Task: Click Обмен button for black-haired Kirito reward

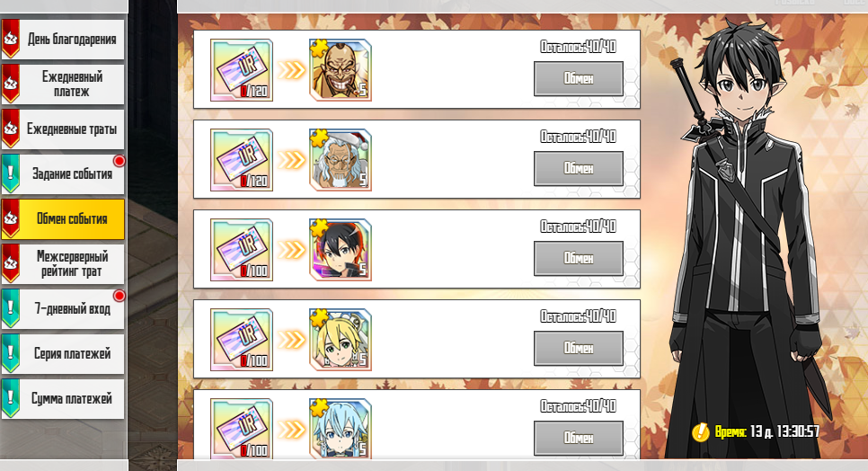Action: click(x=579, y=259)
